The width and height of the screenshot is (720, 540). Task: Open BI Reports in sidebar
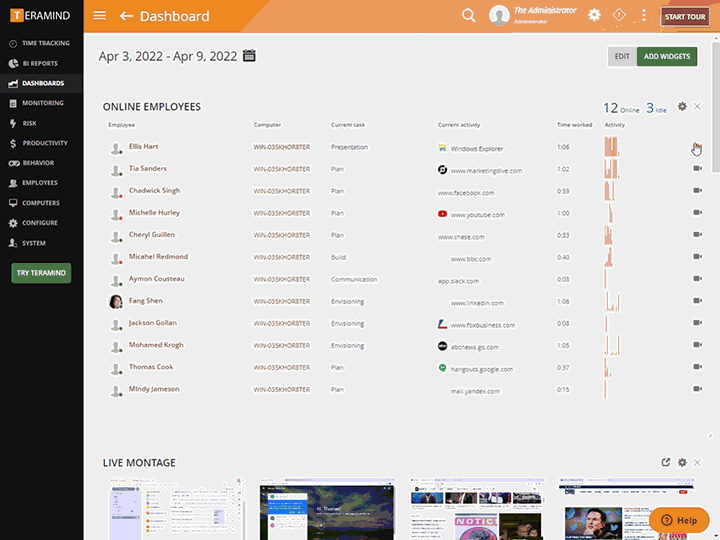coord(40,63)
